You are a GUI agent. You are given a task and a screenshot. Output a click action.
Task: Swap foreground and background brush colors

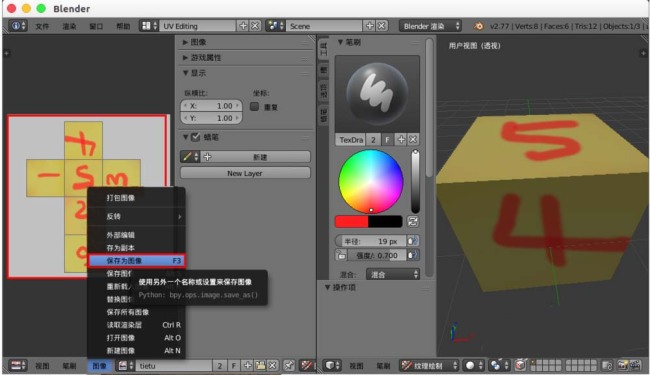pyautogui.click(x=412, y=221)
